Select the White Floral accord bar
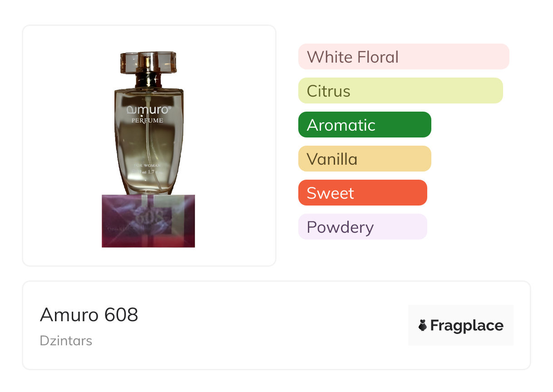553x392 pixels. point(403,57)
